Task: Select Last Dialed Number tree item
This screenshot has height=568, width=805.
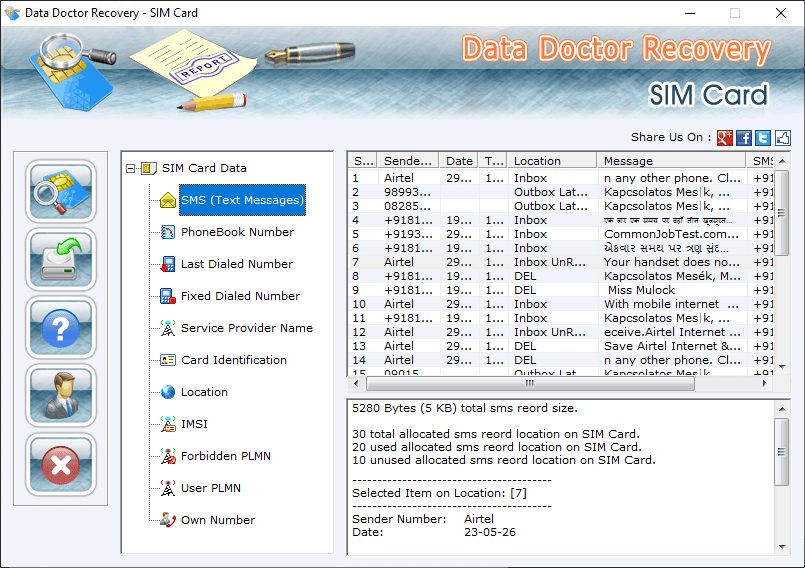Action: [237, 264]
